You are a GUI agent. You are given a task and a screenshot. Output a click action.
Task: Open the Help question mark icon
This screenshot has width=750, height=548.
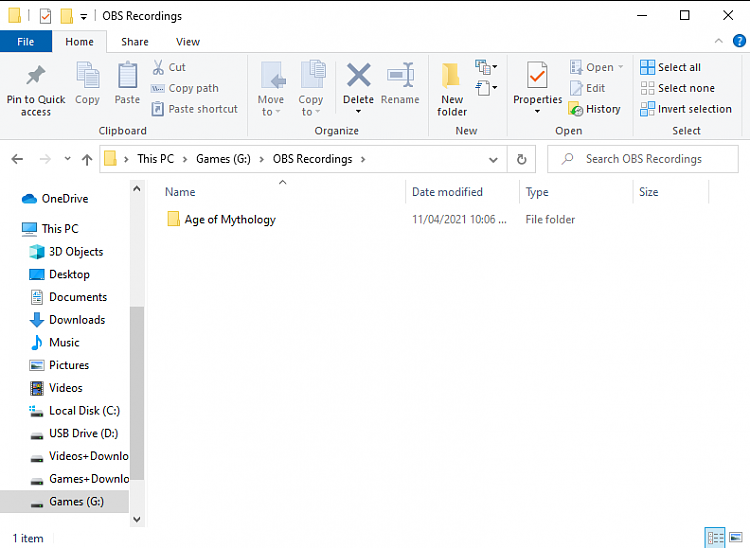[x=739, y=41]
